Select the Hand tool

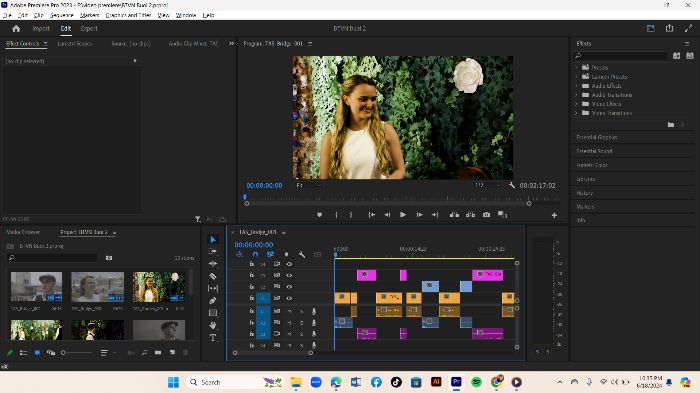point(213,325)
